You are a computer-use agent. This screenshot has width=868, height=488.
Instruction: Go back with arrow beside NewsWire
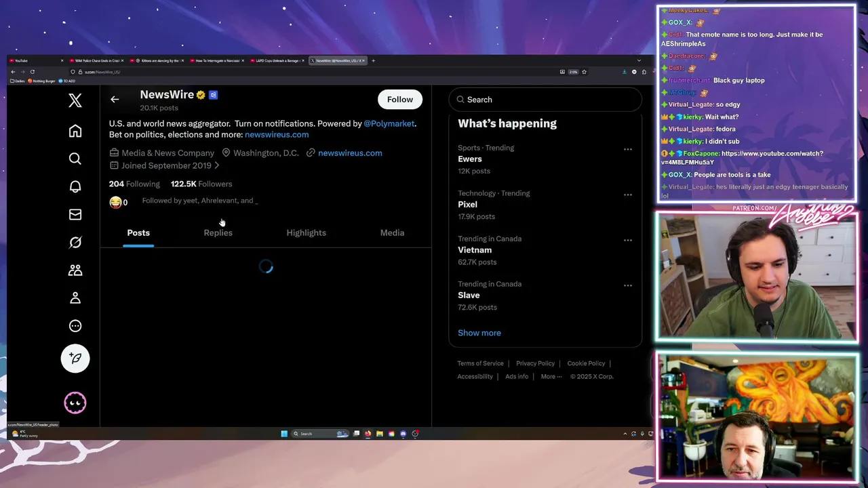pos(115,100)
